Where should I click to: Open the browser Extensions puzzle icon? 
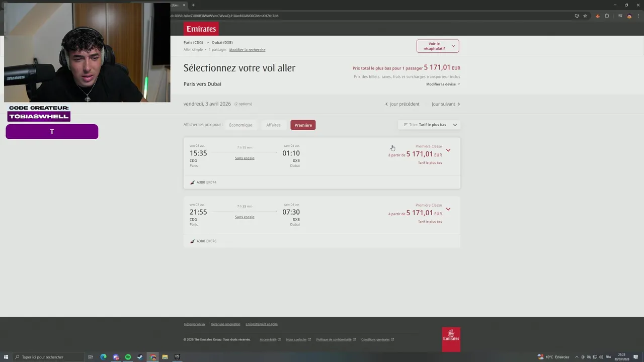pyautogui.click(x=607, y=16)
